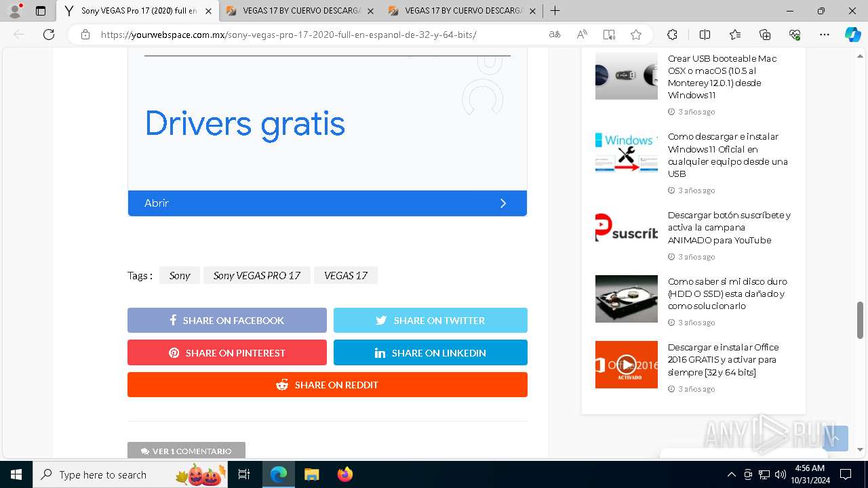Open the favorites list icon
Image resolution: width=868 pixels, height=488 pixels.
(x=735, y=35)
